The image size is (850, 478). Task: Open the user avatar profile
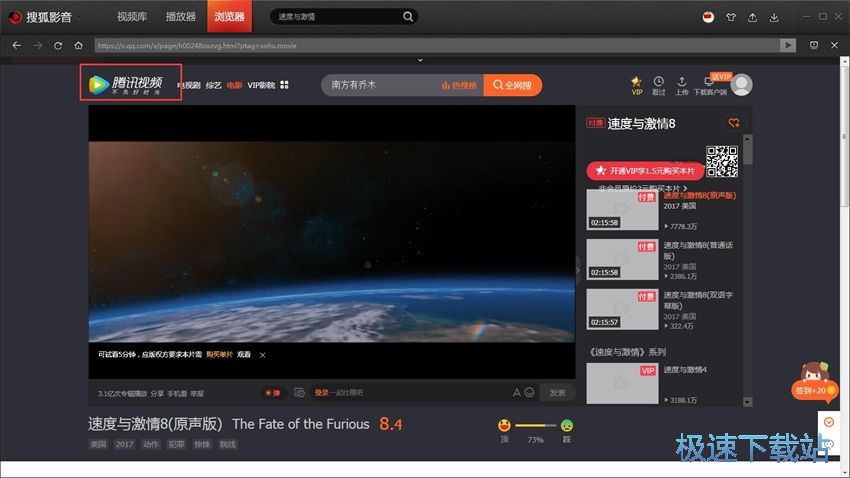[741, 85]
